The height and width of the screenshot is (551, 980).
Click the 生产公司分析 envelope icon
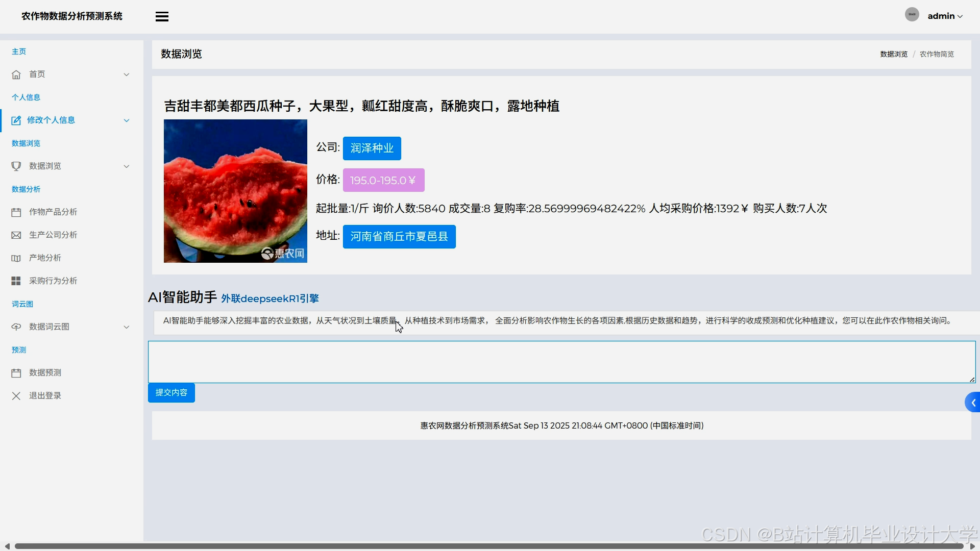[16, 235]
